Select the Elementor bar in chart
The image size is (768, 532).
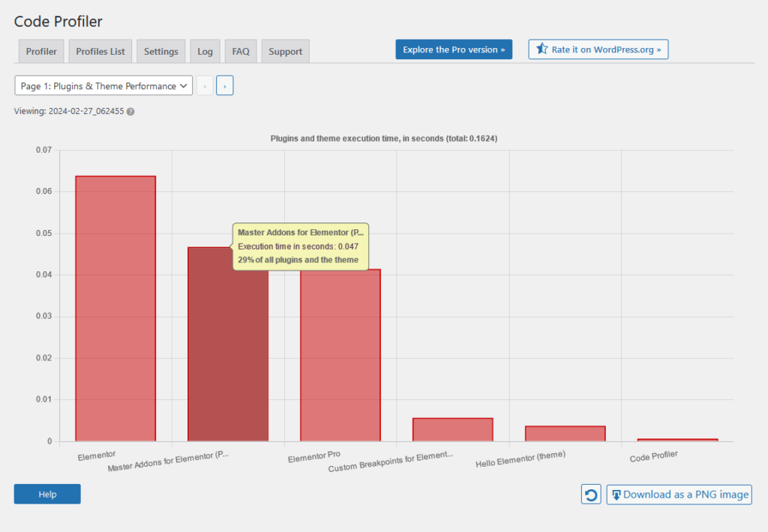(x=115, y=308)
